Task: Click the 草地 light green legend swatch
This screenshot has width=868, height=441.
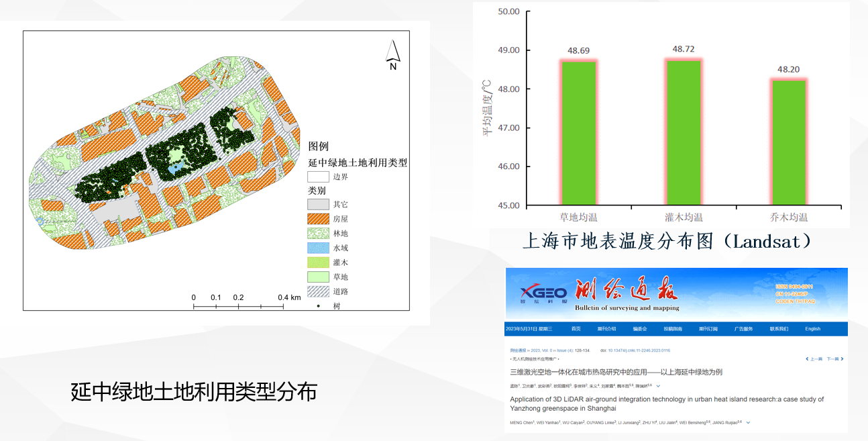Action: 318,277
